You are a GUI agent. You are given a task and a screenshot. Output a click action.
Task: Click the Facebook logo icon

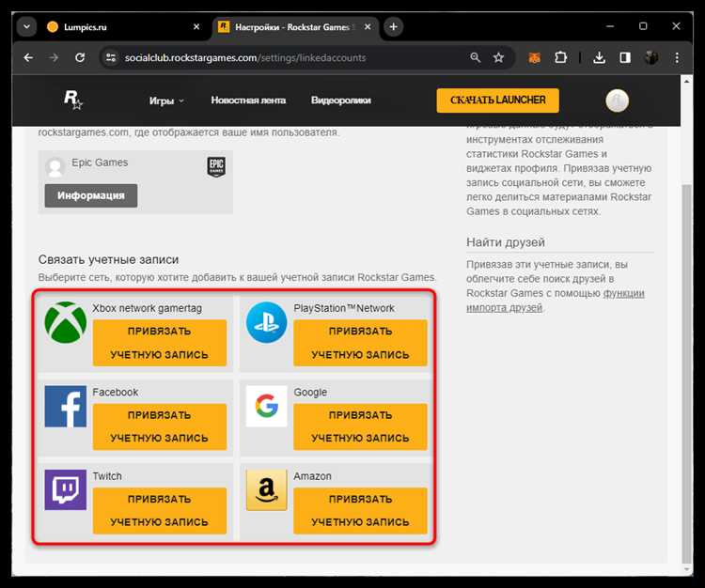coord(66,406)
